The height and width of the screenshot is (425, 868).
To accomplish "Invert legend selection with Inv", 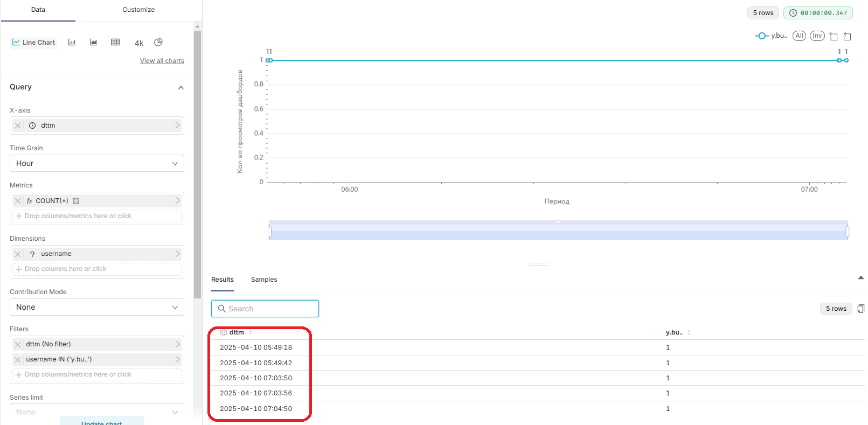I will (x=817, y=36).
